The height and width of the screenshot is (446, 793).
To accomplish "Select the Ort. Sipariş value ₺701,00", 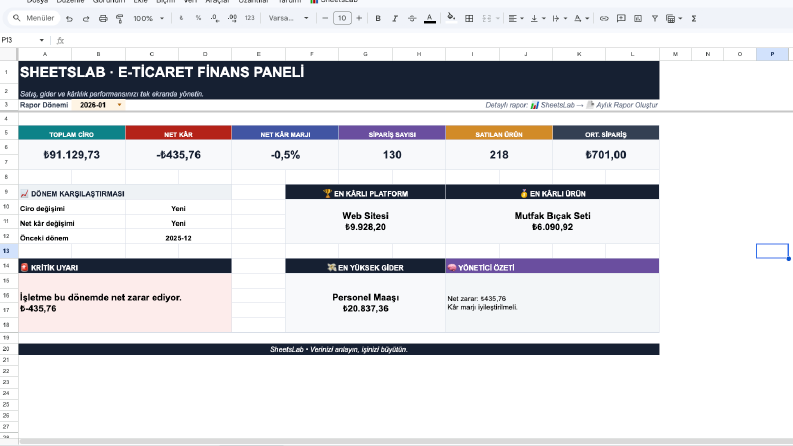I will point(606,155).
